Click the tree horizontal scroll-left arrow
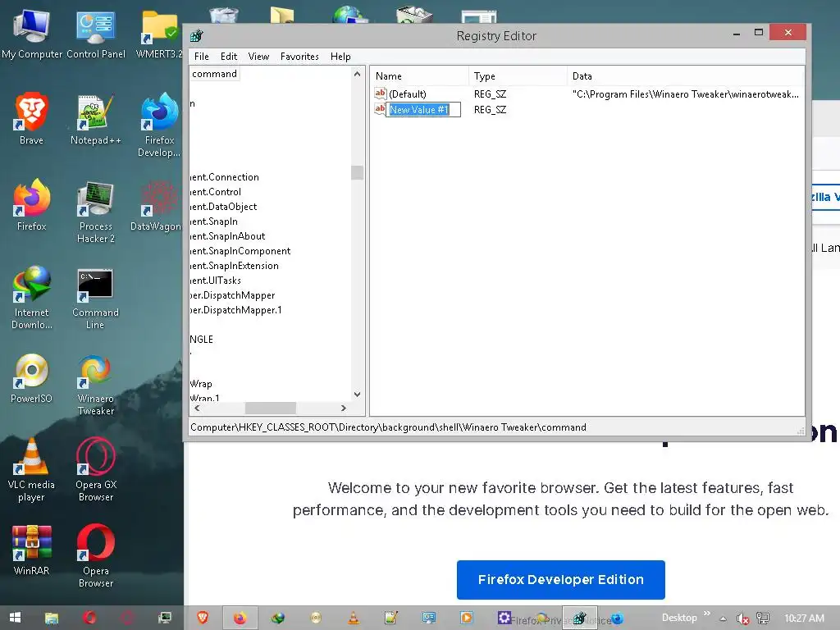Image resolution: width=840 pixels, height=630 pixels. [x=197, y=409]
